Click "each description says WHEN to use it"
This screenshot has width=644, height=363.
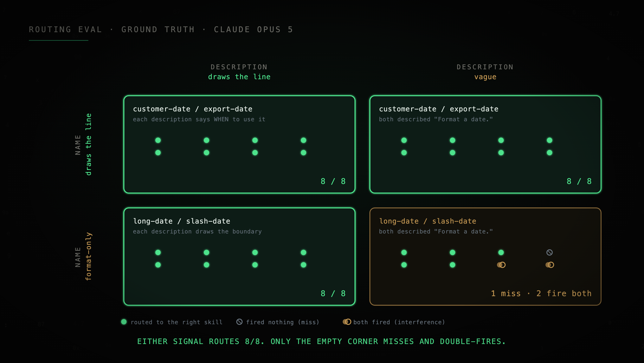(x=199, y=119)
